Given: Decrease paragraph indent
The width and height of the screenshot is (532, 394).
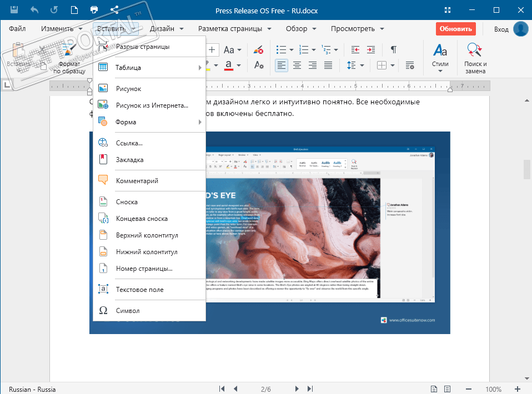Looking at the screenshot, I should click(355, 50).
